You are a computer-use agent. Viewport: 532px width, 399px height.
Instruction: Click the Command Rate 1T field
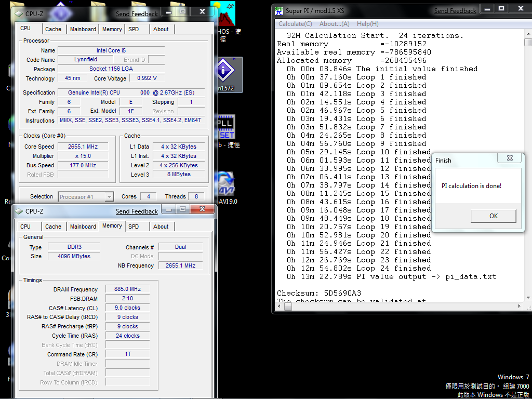(128, 354)
